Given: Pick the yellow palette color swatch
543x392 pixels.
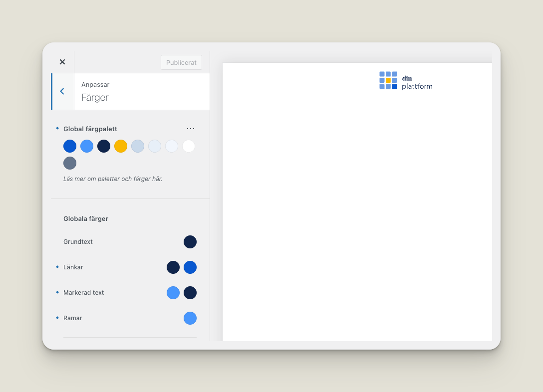Looking at the screenshot, I should tap(121, 146).
